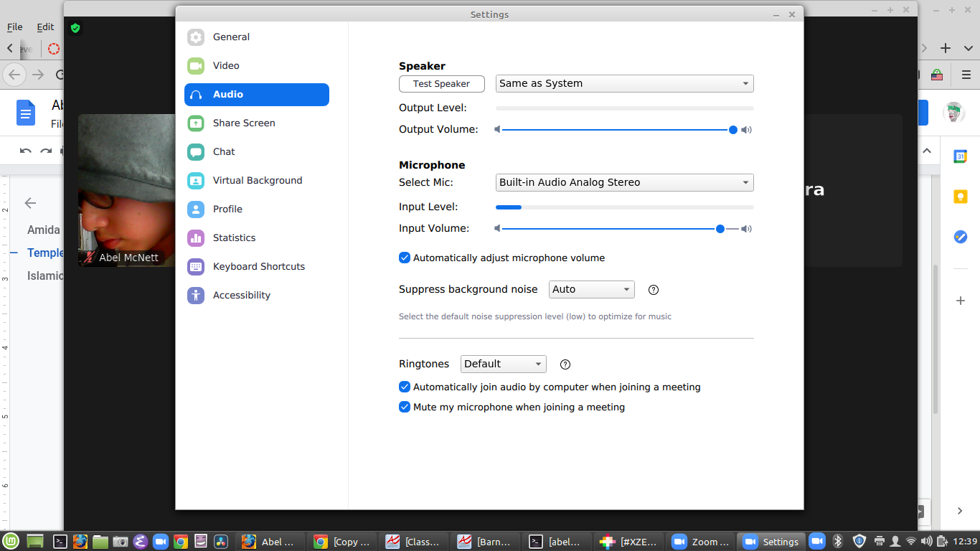Click help icon beside Ringtones
The image size is (980, 551).
pos(565,364)
